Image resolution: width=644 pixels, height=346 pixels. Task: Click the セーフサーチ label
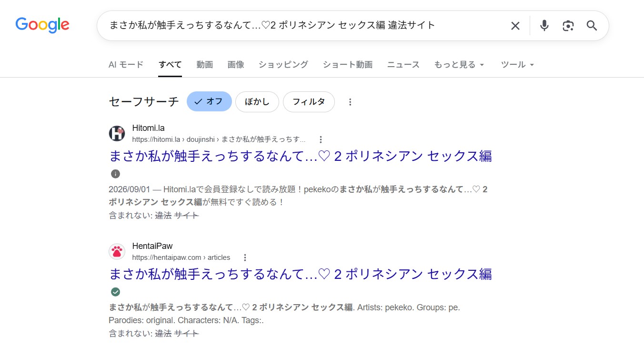[x=144, y=102]
